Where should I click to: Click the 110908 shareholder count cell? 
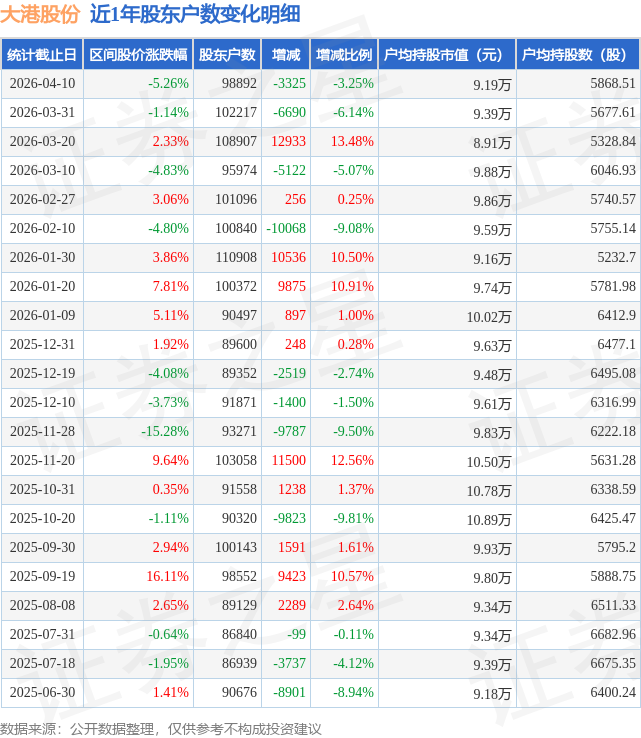tap(235, 258)
